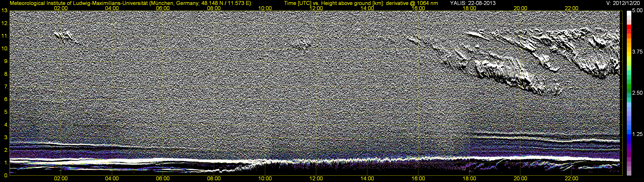Click the '14:00' label on the top time axis

click(x=367, y=8)
